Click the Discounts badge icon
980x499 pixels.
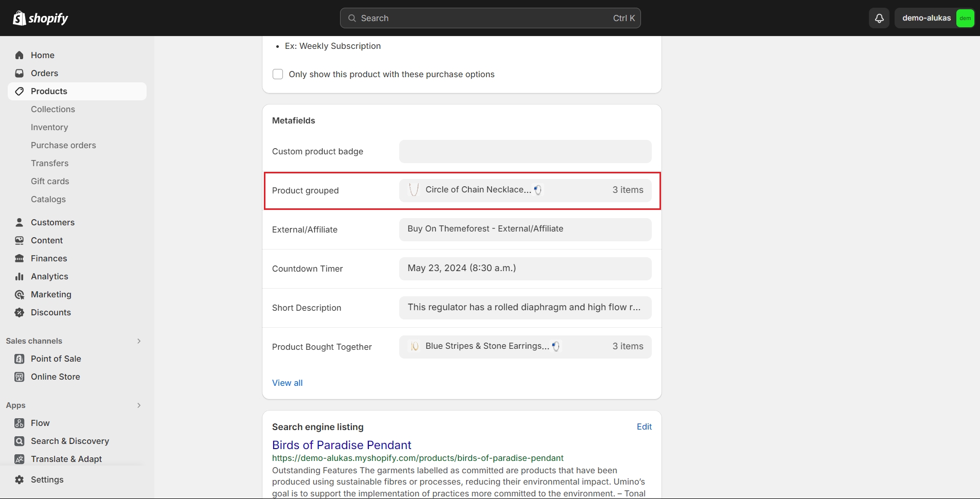pos(20,312)
